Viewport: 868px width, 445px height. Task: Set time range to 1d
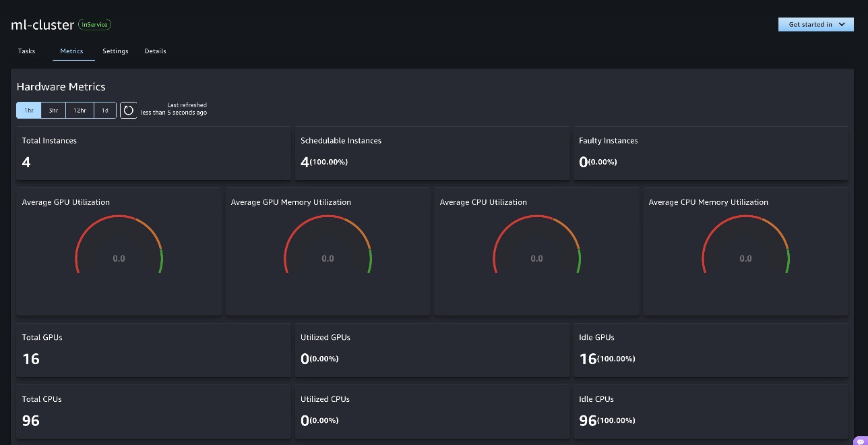[105, 110]
